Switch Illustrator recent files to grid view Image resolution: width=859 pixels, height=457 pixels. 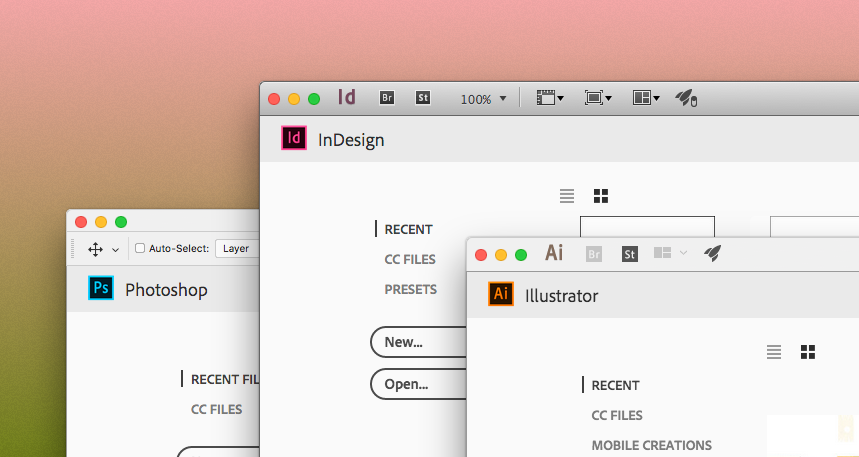pos(808,352)
